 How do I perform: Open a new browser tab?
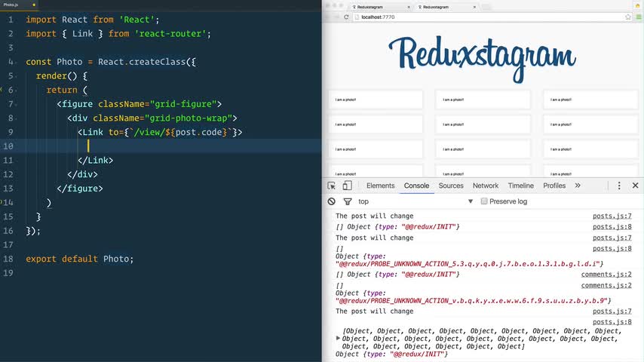[x=486, y=7]
